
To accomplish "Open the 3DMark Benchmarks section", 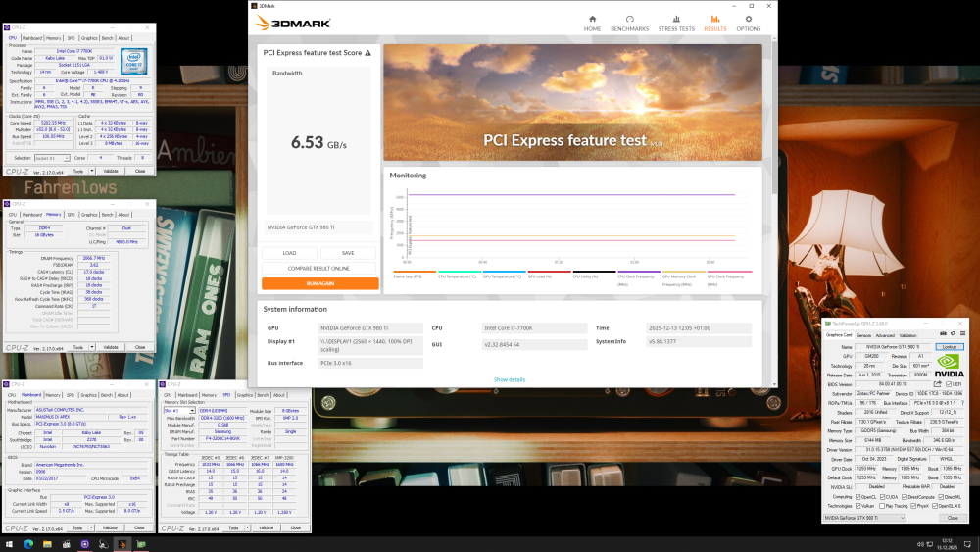I will point(629,24).
